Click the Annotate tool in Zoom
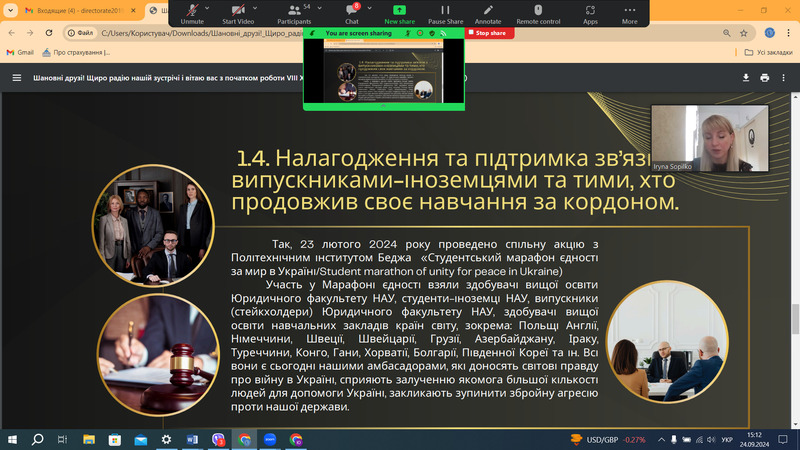The height and width of the screenshot is (450, 800). (488, 12)
